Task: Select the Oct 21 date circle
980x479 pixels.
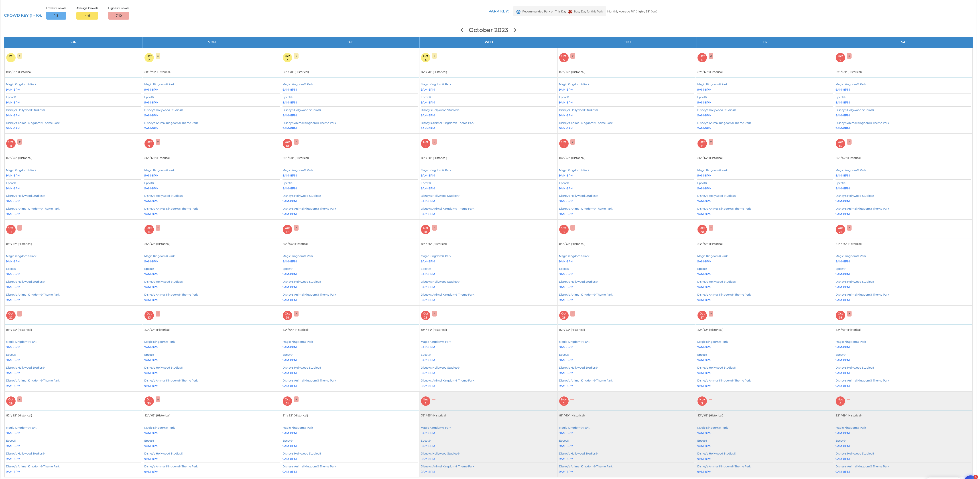Action: tap(840, 229)
